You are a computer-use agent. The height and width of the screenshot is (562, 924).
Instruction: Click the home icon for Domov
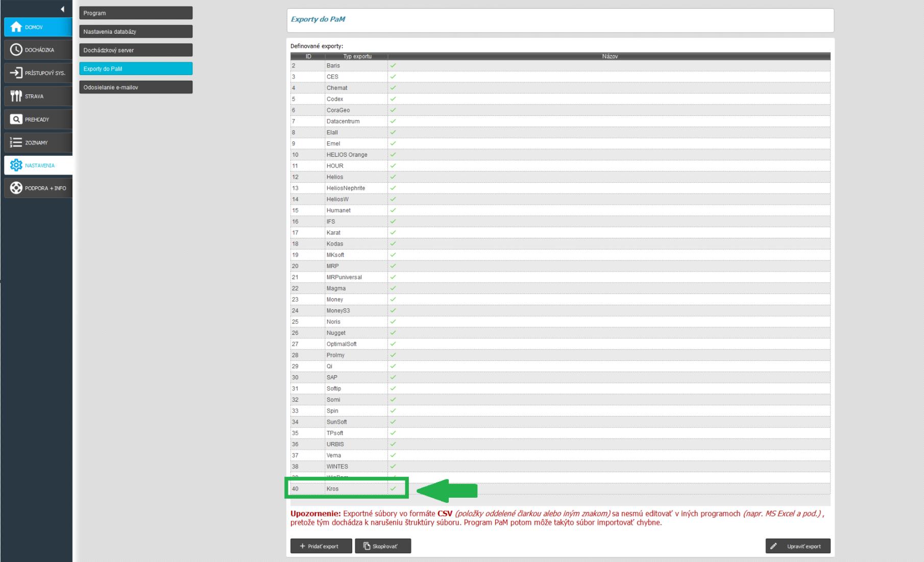(16, 27)
